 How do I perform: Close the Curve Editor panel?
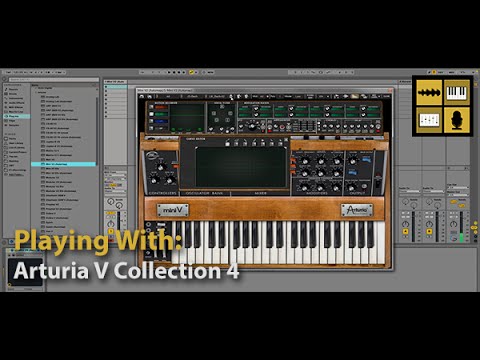pyautogui.click(x=286, y=140)
